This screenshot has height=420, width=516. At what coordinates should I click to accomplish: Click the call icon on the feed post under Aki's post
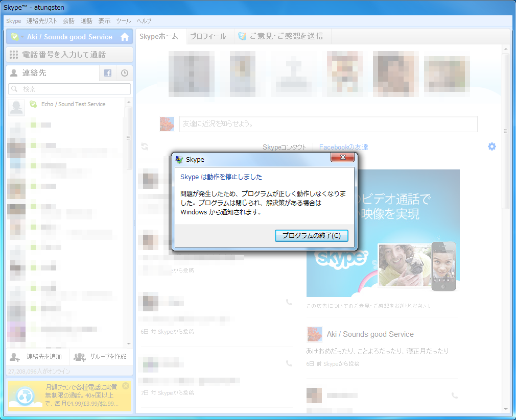click(455, 396)
